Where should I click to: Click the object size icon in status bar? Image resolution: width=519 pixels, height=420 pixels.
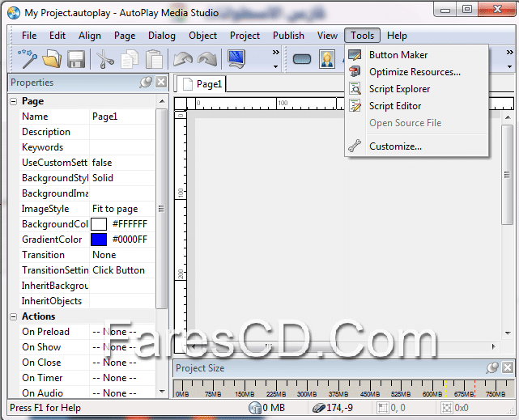coord(446,408)
